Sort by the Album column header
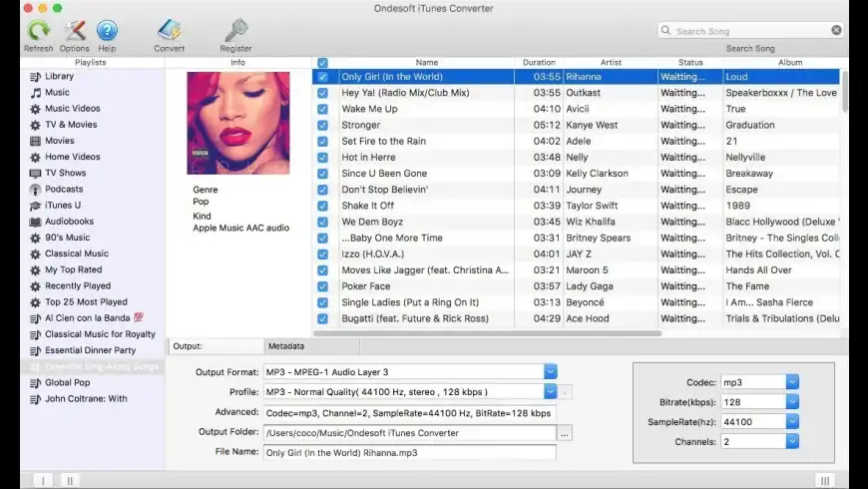This screenshot has width=868, height=489. [790, 63]
